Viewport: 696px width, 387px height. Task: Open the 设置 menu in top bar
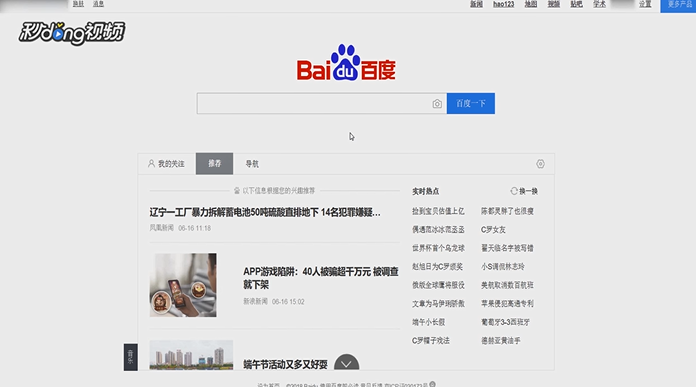click(x=645, y=4)
